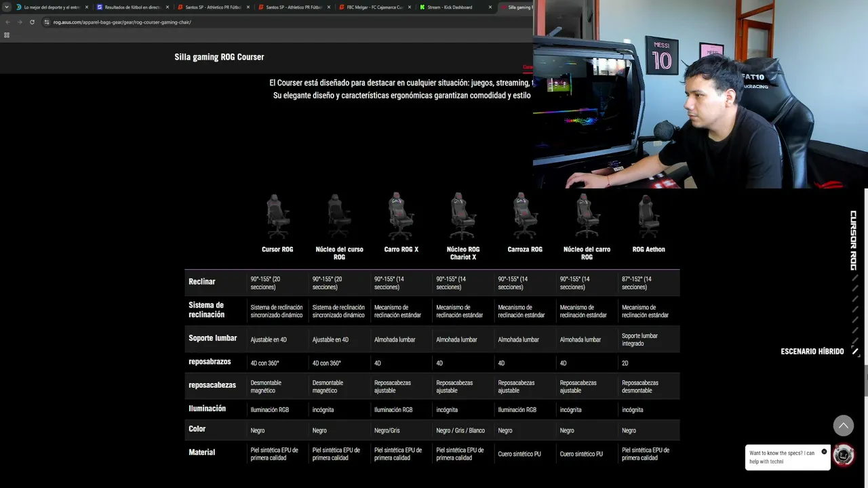Switch to the 'Resultados de fútbol en directo' tab
This screenshot has width=868, height=488.
(x=132, y=7)
